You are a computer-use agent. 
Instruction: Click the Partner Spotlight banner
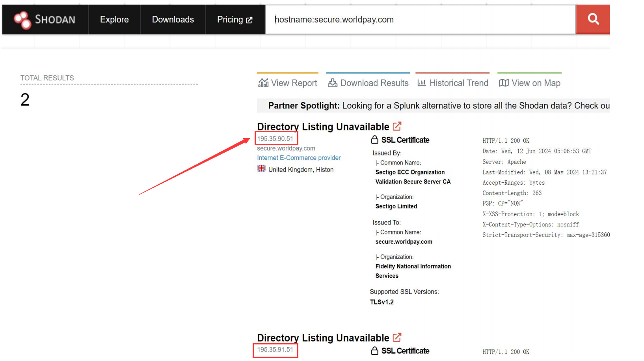[x=433, y=106]
